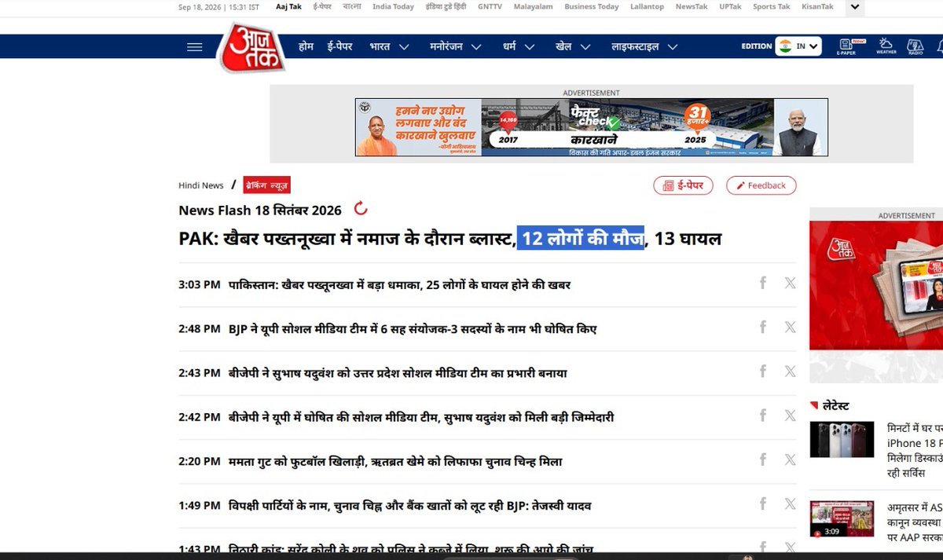Expand the खेल menu chevron

pyautogui.click(x=585, y=47)
